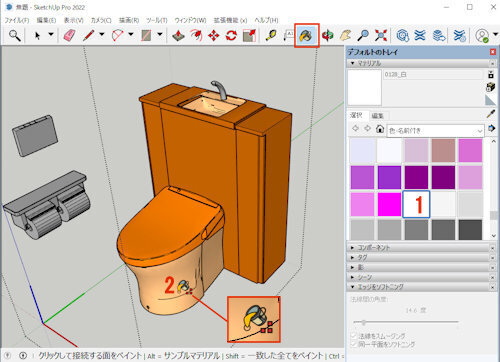Open the カメラ(C) menu
Image resolution: width=500 pixels, height=362 pixels.
point(101,20)
